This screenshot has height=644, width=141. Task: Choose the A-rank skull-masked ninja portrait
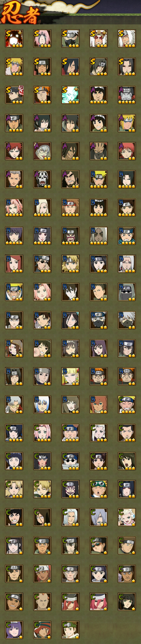(42, 179)
